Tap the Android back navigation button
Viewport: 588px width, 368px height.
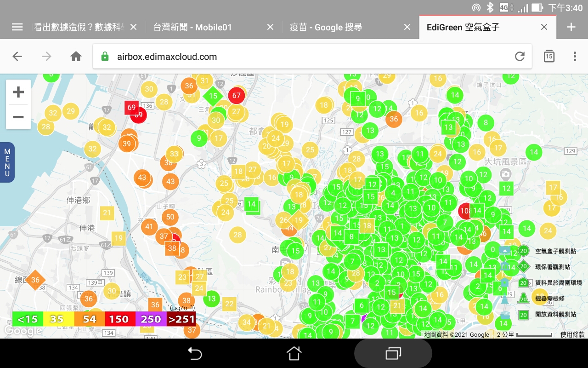click(x=195, y=353)
